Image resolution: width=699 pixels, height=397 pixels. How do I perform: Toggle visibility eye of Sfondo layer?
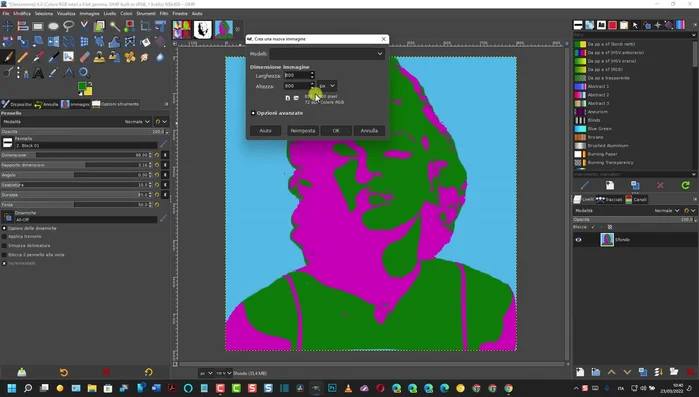[x=578, y=240]
